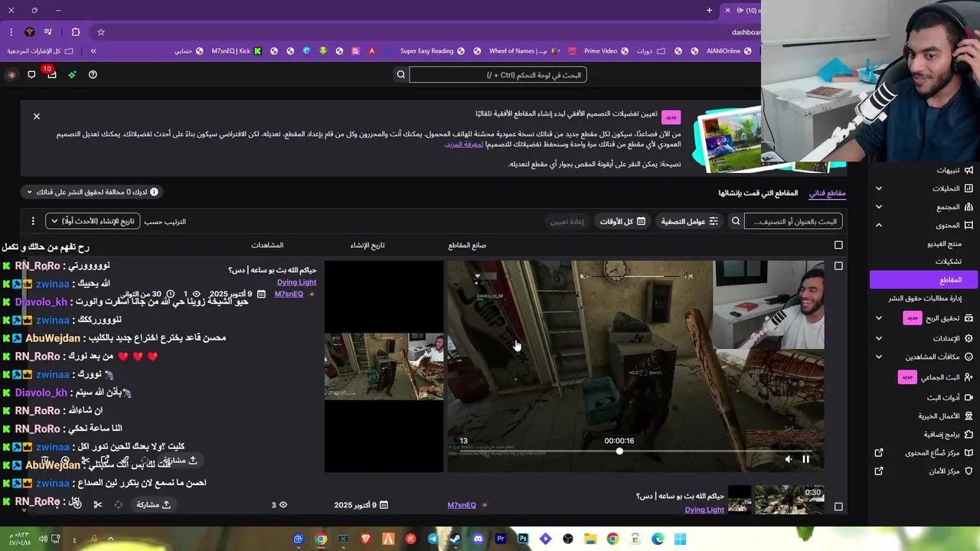This screenshot has height=551, width=980.
Task: Click the مشاركة share button on second clip row
Action: point(153,505)
